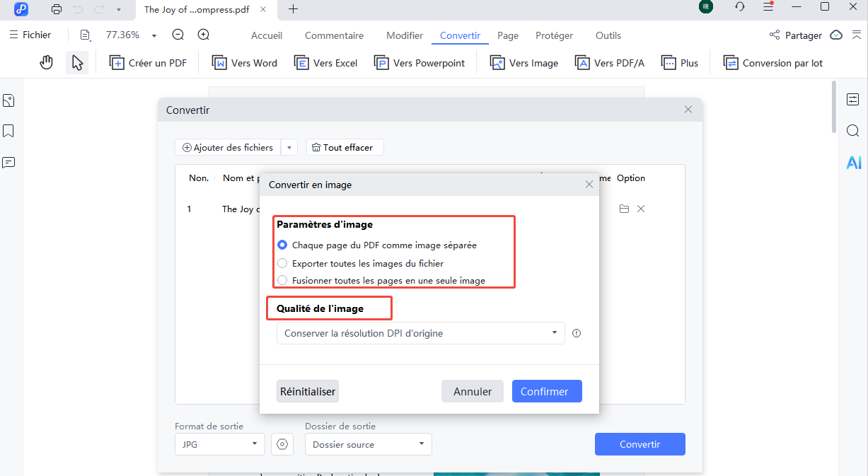Click the Vers Excel tool
Screen dimensions: 868x476
coord(325,62)
